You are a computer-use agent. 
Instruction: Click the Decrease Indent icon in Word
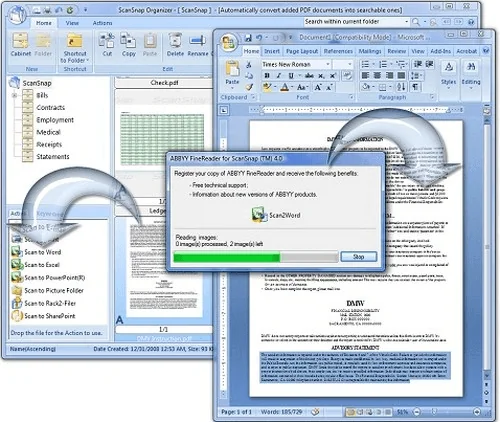(417, 64)
